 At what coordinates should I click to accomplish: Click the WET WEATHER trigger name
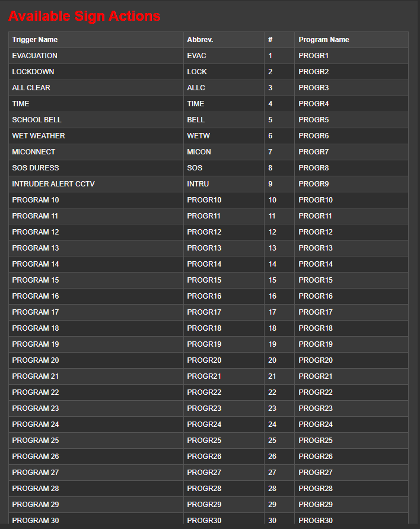pos(39,136)
